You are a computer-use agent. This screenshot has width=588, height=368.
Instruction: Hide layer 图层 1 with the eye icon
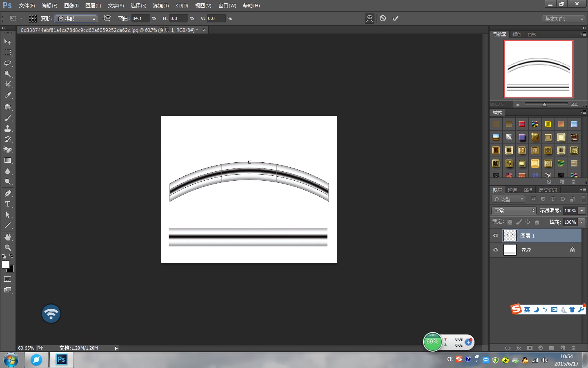(x=496, y=236)
